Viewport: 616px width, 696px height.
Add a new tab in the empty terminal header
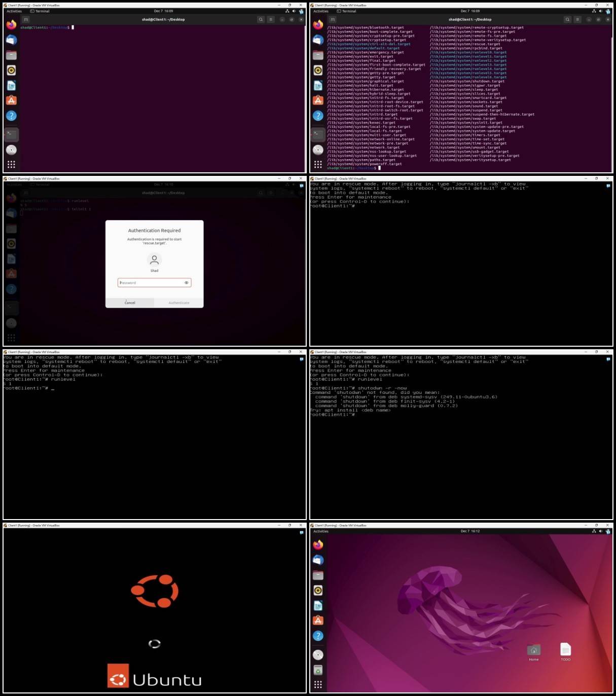tap(26, 19)
